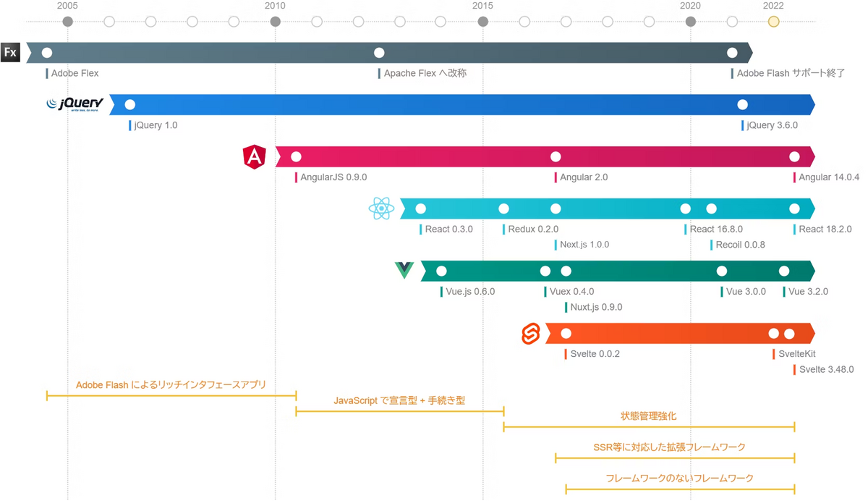Click the Vue 3.0.0 release dot
The image size is (868, 501).
[722, 271]
